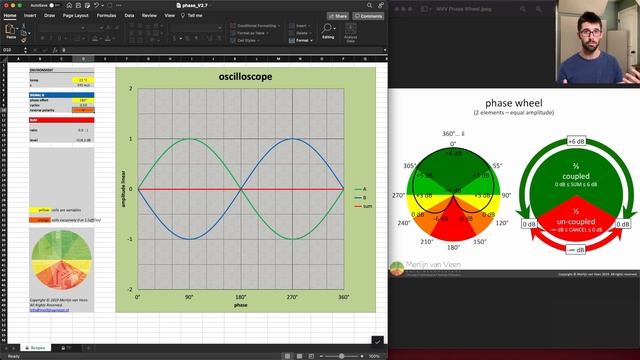This screenshot has height=360, width=640.
Task: Click the fx insert function icon
Action: [x=55, y=50]
